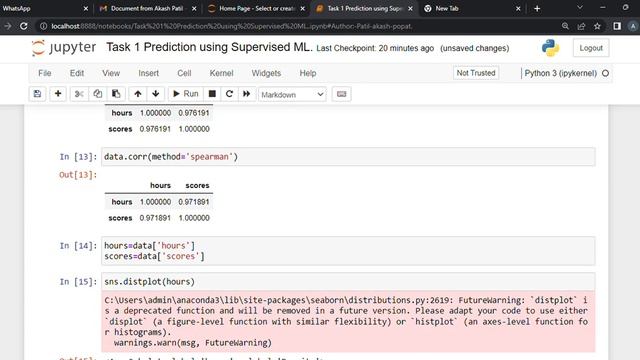Open a new browser tab with plus
The image size is (640, 360).
click(537, 9)
